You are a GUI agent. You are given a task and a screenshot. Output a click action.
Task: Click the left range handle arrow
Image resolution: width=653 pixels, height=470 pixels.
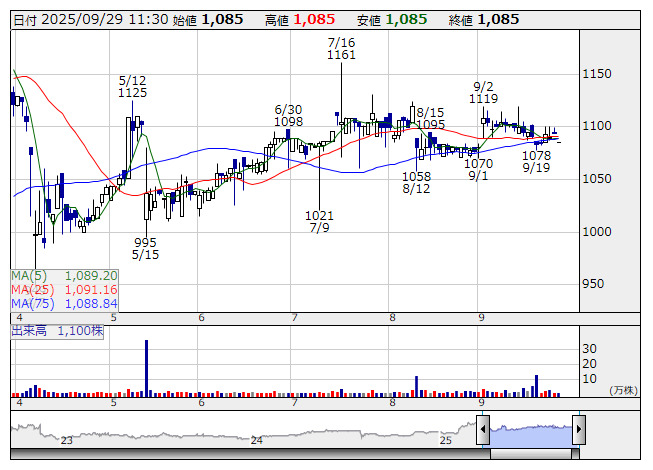(483, 429)
